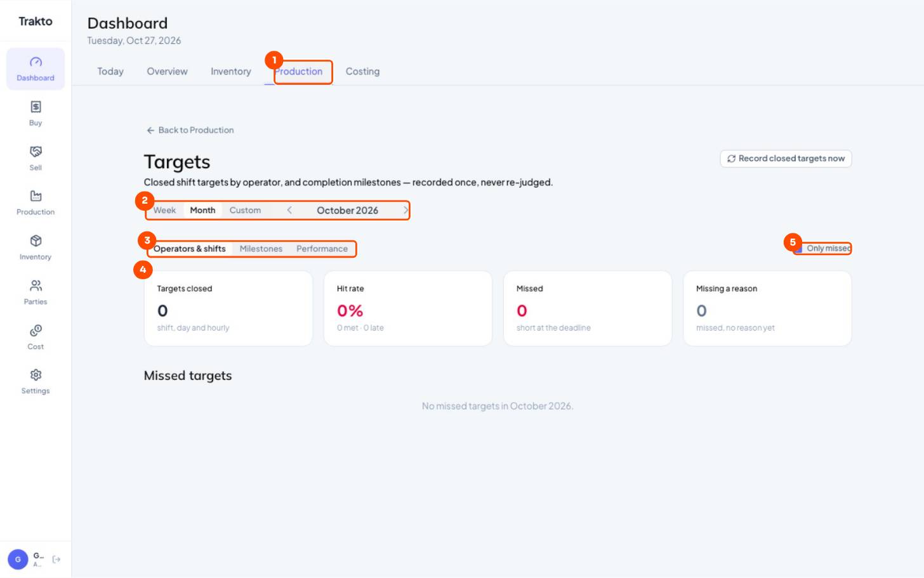Click the date 'Tuesday, Oct 27, 2026'

(134, 41)
